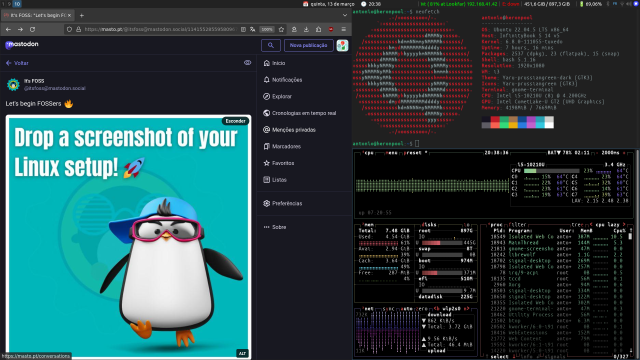Click the 100% zoom level button
This screenshot has width=640, height=360.
pos(267,29)
